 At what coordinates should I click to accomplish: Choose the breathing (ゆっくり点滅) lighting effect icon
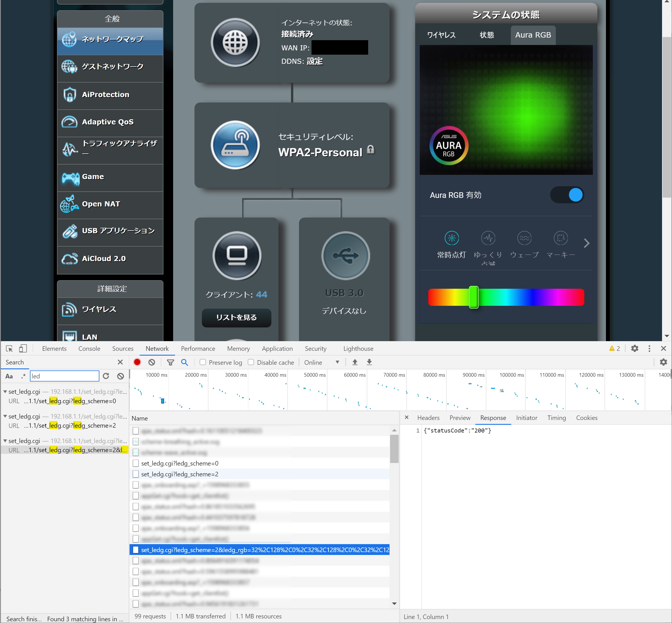(x=488, y=238)
